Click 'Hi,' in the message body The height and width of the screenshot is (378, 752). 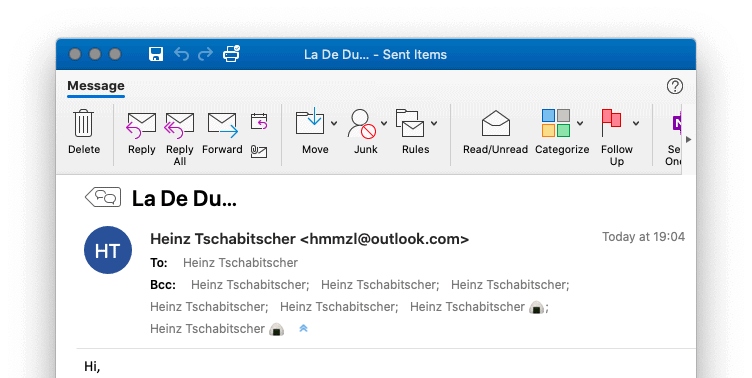pyautogui.click(x=92, y=366)
